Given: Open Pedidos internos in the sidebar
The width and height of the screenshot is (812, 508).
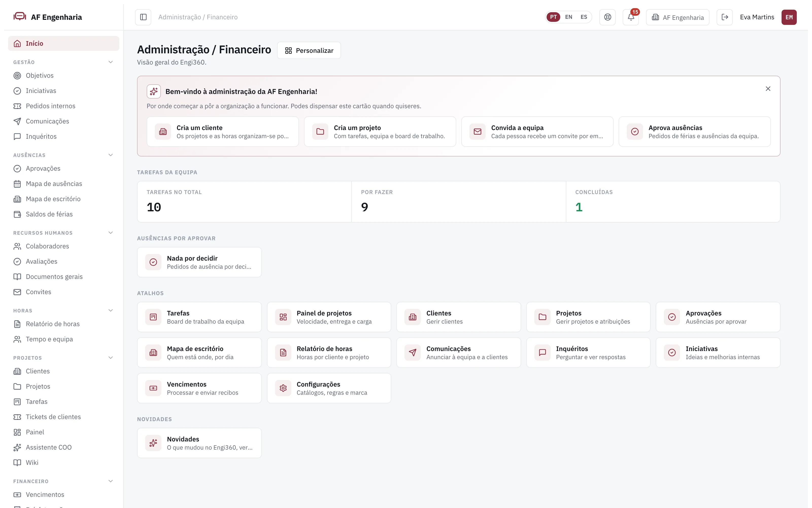Looking at the screenshot, I should (64, 106).
